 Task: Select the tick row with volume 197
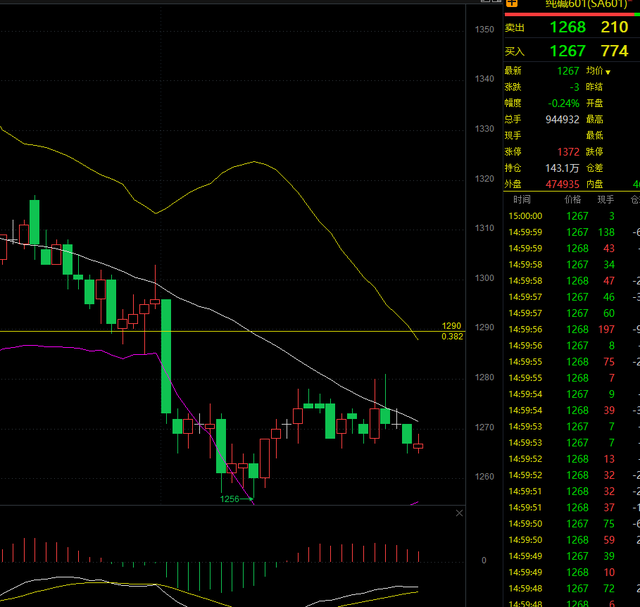click(x=606, y=329)
